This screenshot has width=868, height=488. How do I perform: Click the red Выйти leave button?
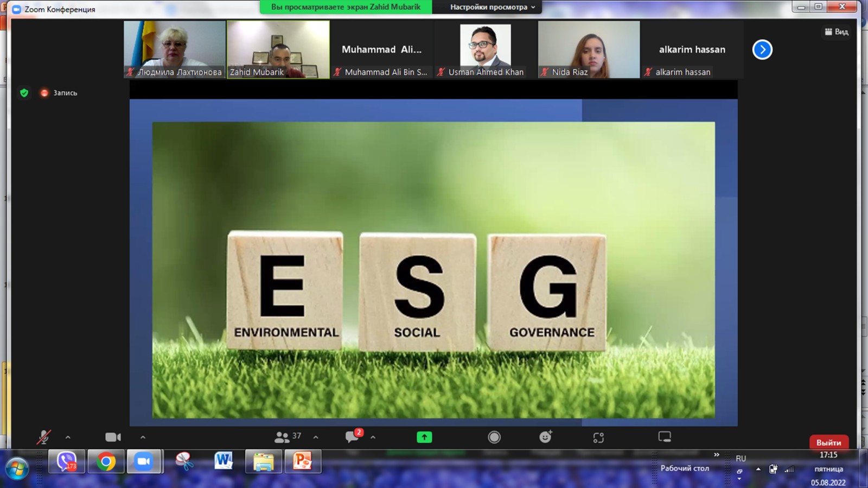click(828, 442)
